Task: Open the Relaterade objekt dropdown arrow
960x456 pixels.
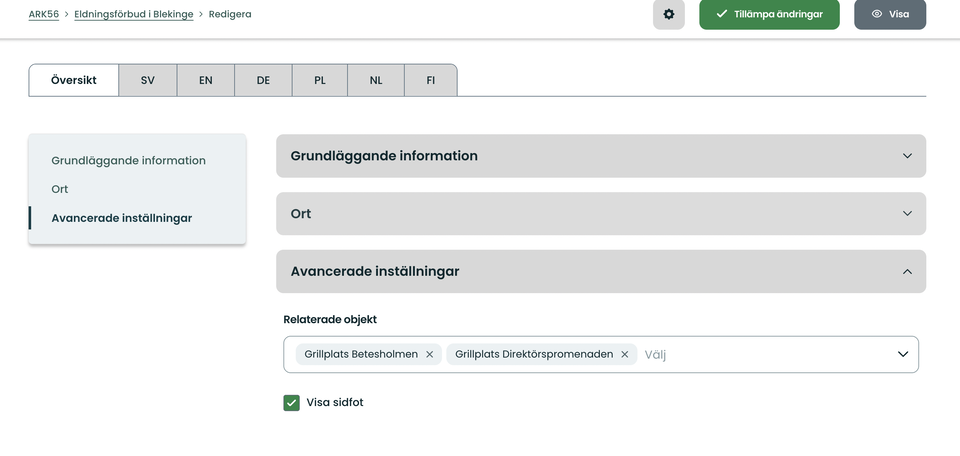Action: (902, 354)
